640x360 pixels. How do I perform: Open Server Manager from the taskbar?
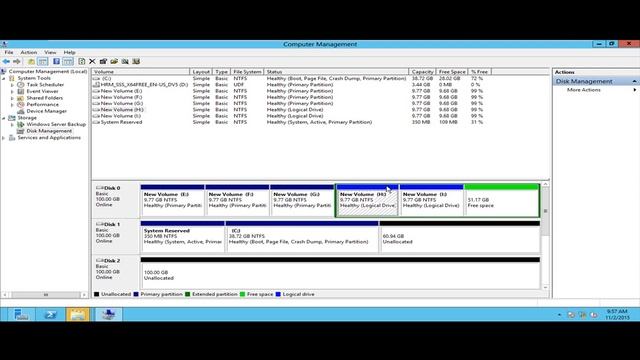20,314
